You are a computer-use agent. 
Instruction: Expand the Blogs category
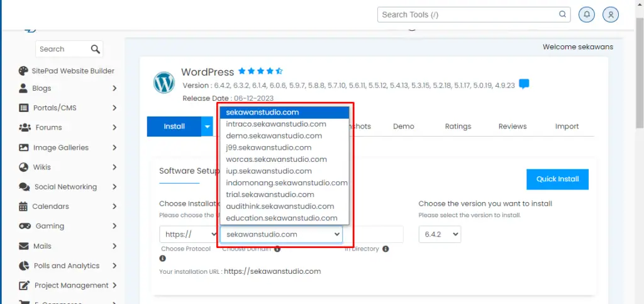coord(114,88)
